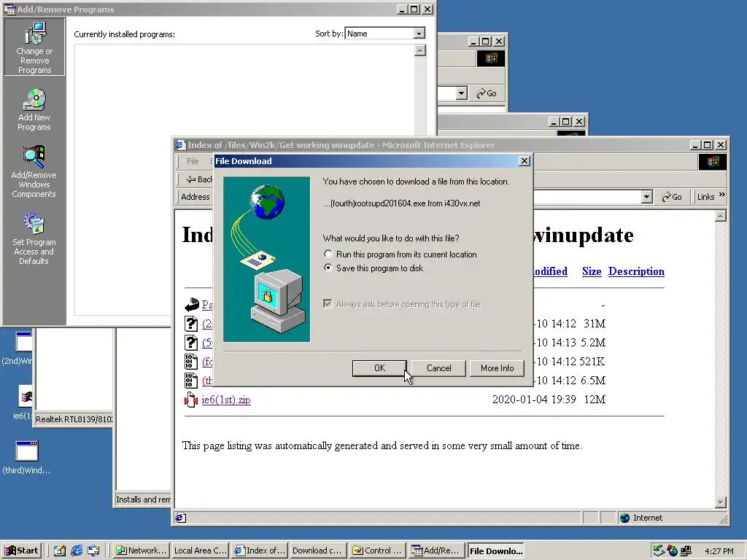Sort listing by the Size link
747x560 pixels.
[592, 271]
